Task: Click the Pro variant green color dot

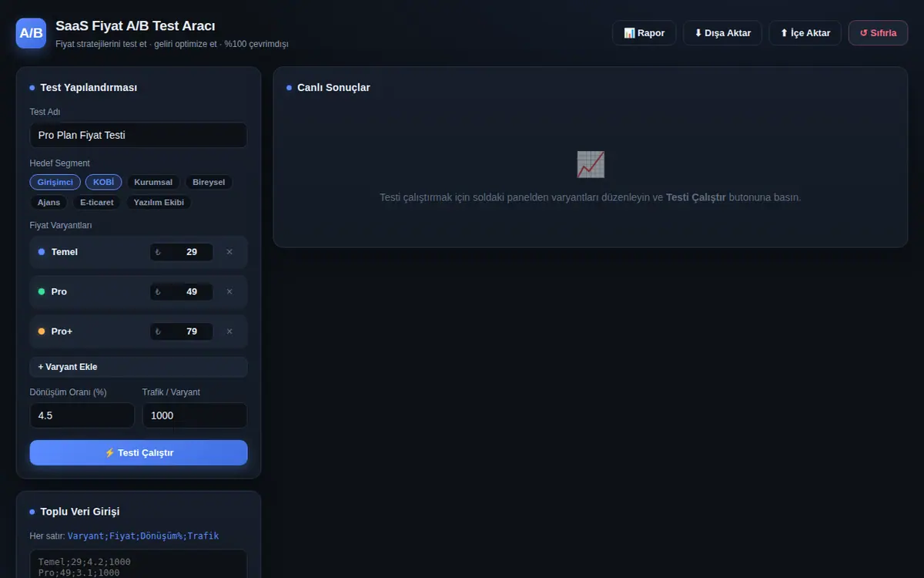Action: coord(42,291)
